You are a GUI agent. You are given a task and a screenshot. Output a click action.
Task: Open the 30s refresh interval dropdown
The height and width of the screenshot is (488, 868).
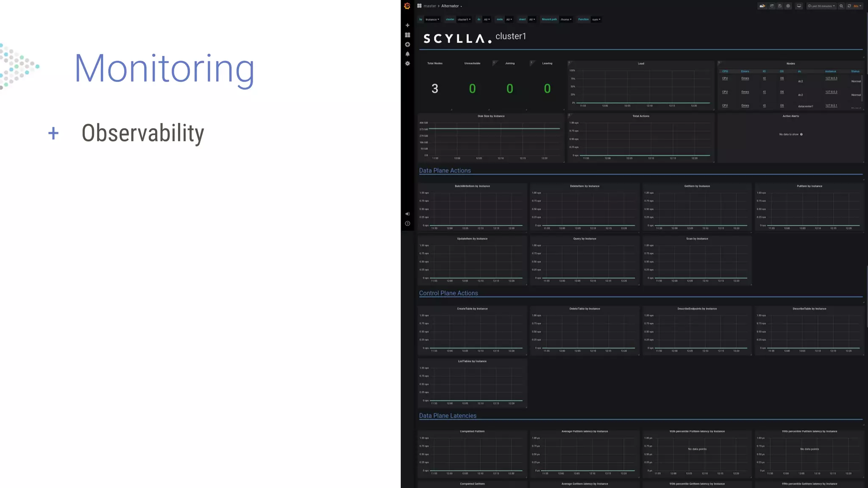tap(857, 6)
